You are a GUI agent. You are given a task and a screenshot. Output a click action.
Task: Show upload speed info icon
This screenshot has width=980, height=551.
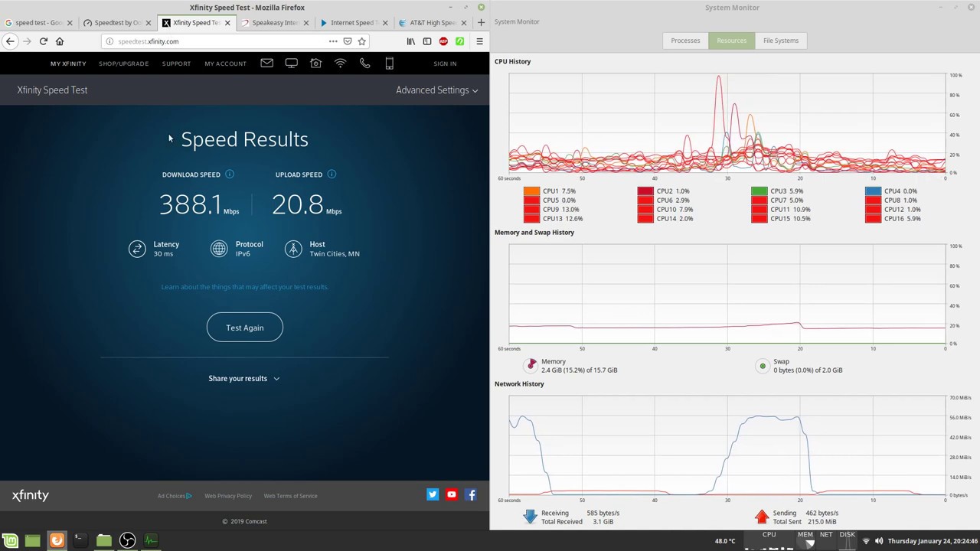click(332, 174)
